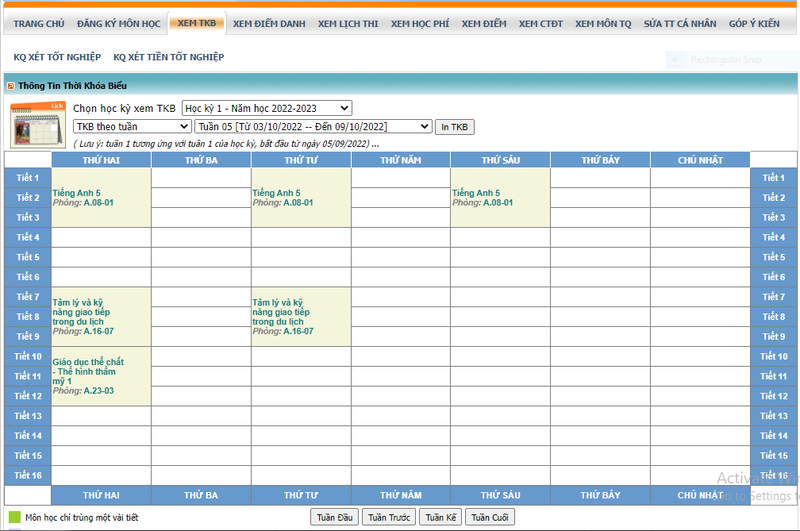Open the KQ Xét Tiền Tốt Nghiệp link

[168, 57]
